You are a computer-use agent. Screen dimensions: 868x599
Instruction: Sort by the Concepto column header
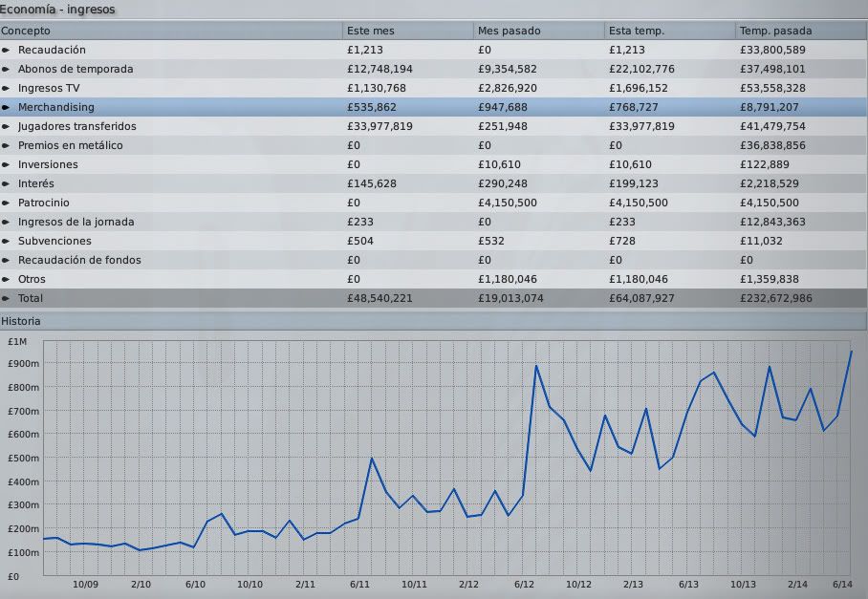click(x=171, y=31)
